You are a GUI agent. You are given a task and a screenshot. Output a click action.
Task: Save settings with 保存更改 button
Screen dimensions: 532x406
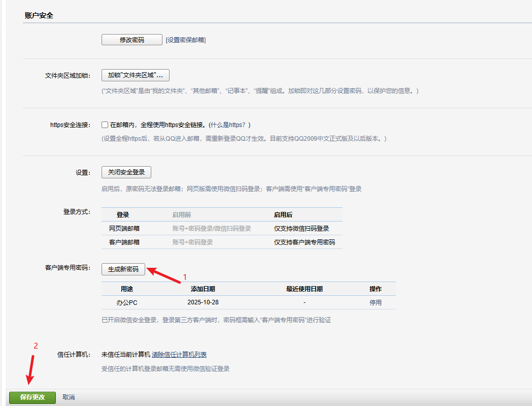[32, 397]
